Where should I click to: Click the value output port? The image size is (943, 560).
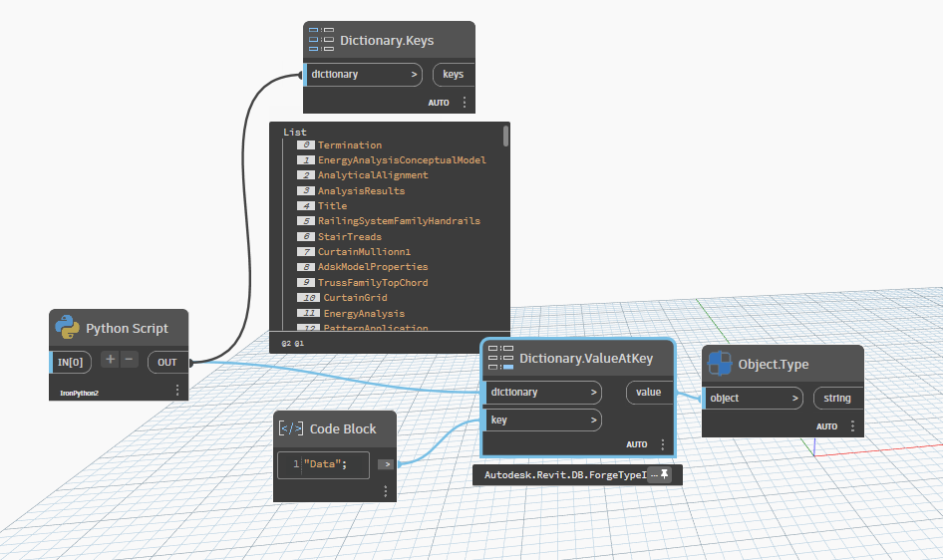coord(649,393)
